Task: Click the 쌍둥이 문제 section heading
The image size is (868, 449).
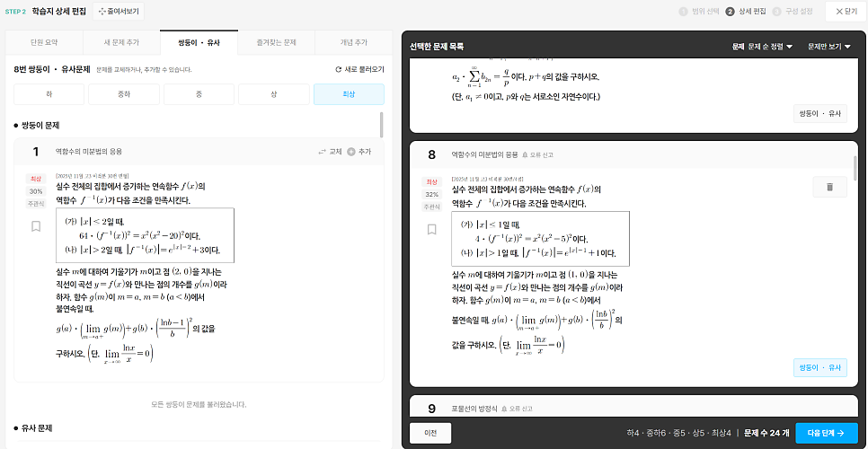Action: [40, 126]
